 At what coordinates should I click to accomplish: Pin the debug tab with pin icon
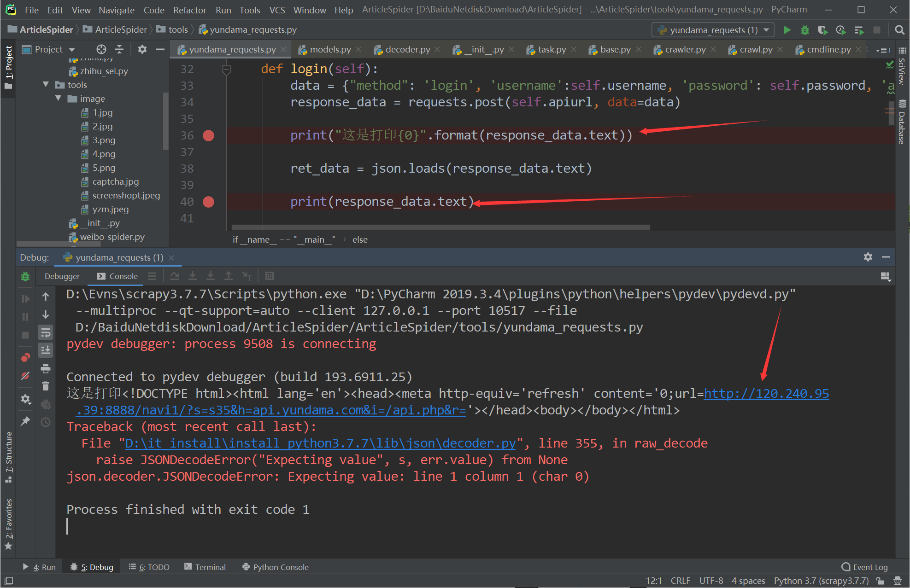click(25, 421)
